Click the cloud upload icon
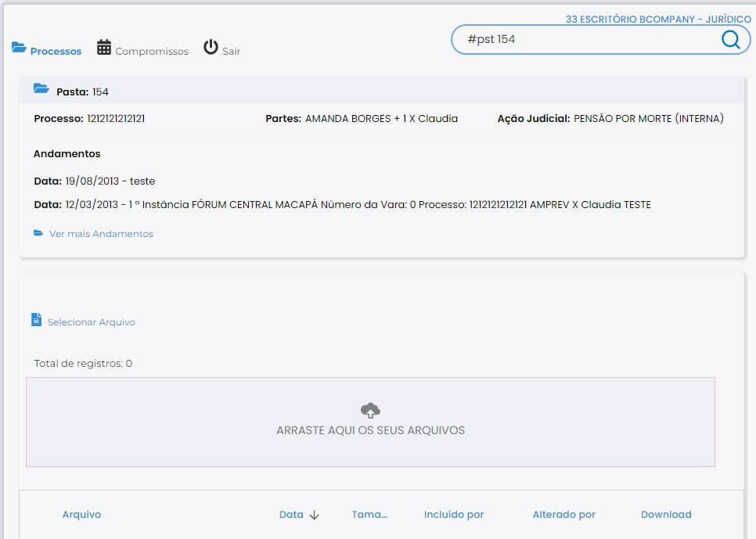This screenshot has width=756, height=539. click(x=369, y=408)
